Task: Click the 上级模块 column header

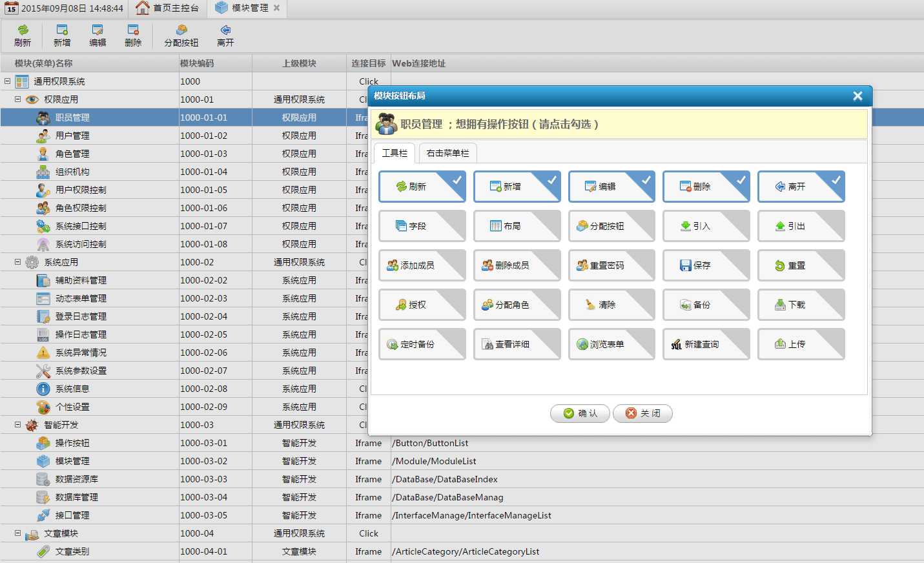Action: click(x=299, y=63)
